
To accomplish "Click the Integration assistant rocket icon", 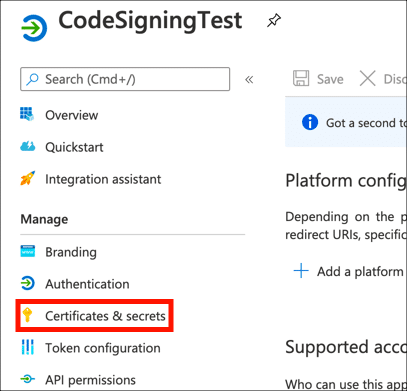I will pos(27,178).
